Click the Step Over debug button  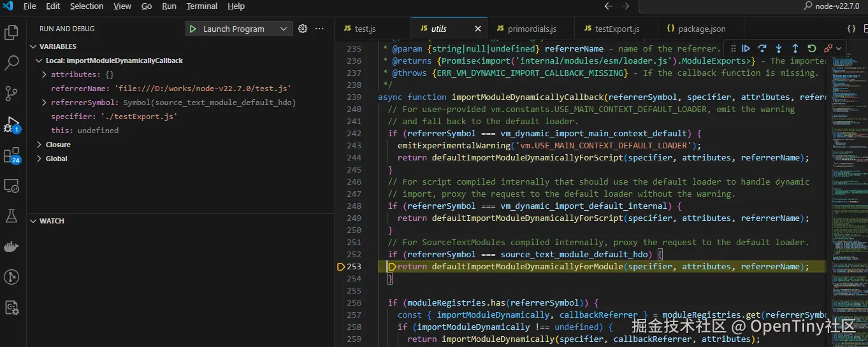[x=762, y=48]
